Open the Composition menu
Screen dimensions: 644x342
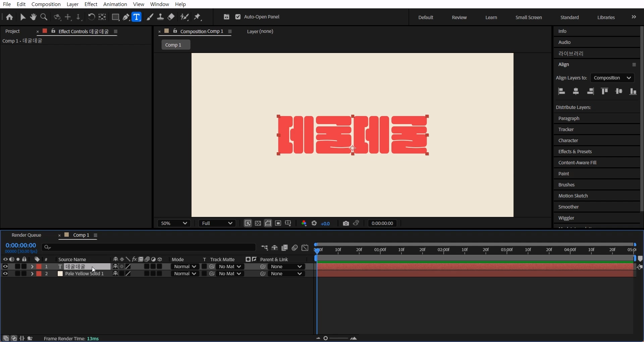46,4
